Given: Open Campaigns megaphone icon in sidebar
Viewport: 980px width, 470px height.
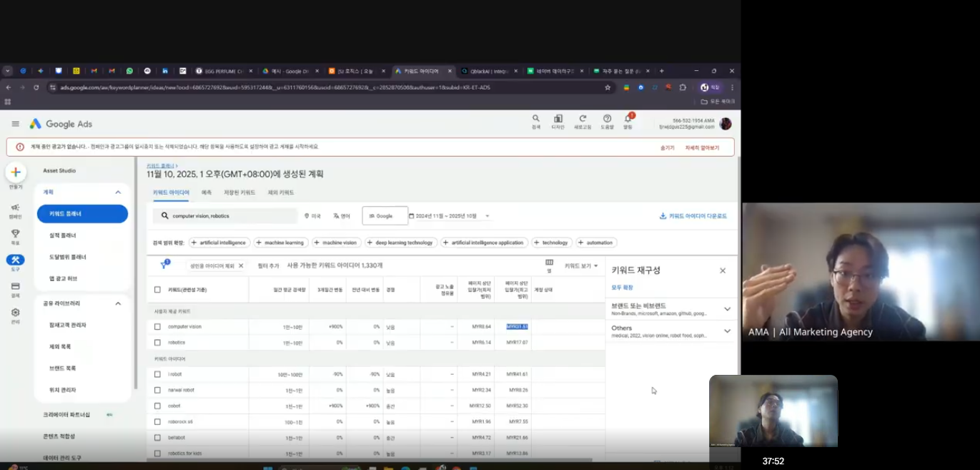Looking at the screenshot, I should 15,207.
